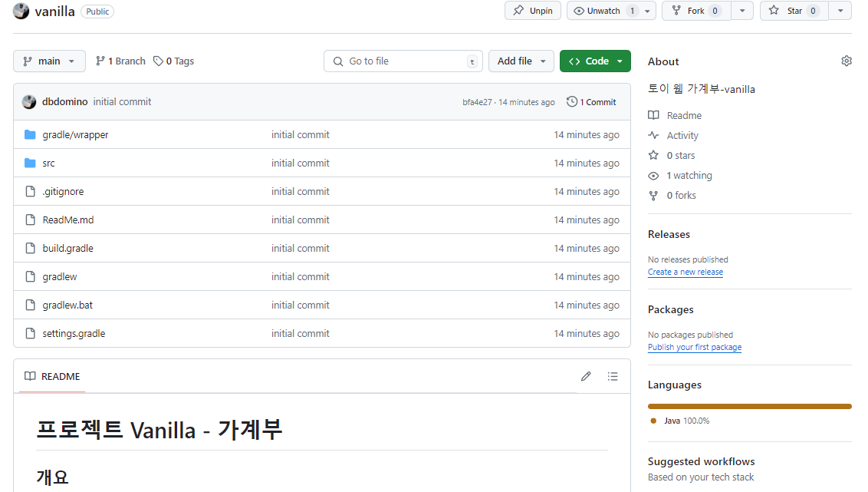This screenshot has width=868, height=492.
Task: Star the vanilla repository
Action: pyautogui.click(x=794, y=11)
